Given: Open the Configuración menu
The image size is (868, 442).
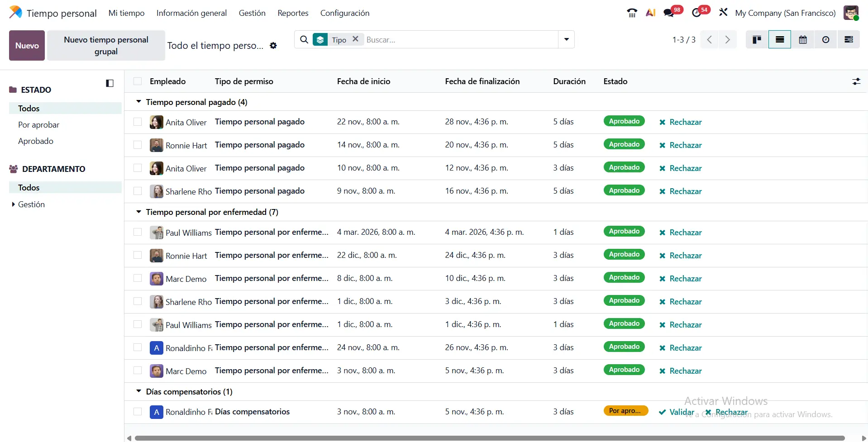Looking at the screenshot, I should point(344,13).
